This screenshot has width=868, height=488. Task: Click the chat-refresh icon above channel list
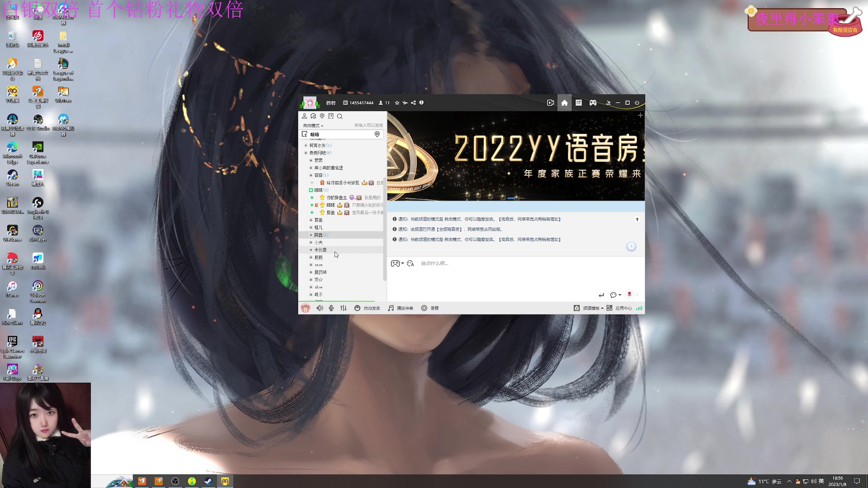(313, 116)
